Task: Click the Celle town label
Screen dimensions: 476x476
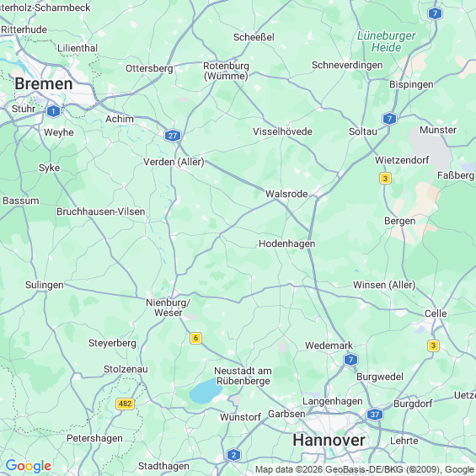Action: (436, 313)
